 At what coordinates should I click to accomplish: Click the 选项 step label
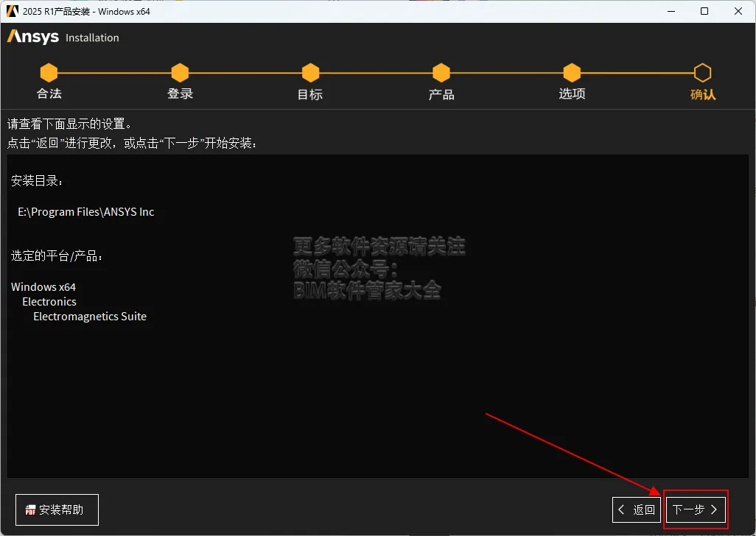[x=572, y=94]
